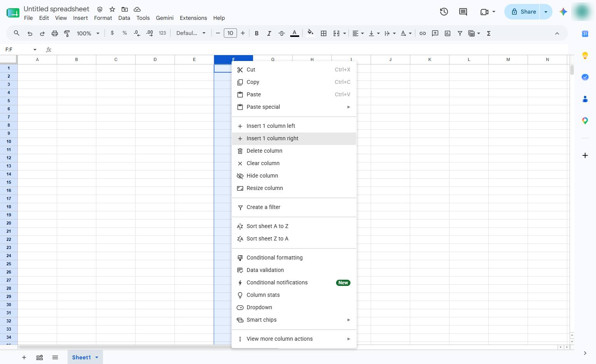This screenshot has height=364, width=596.
Task: Open the Extensions menu
Action: 193,18
